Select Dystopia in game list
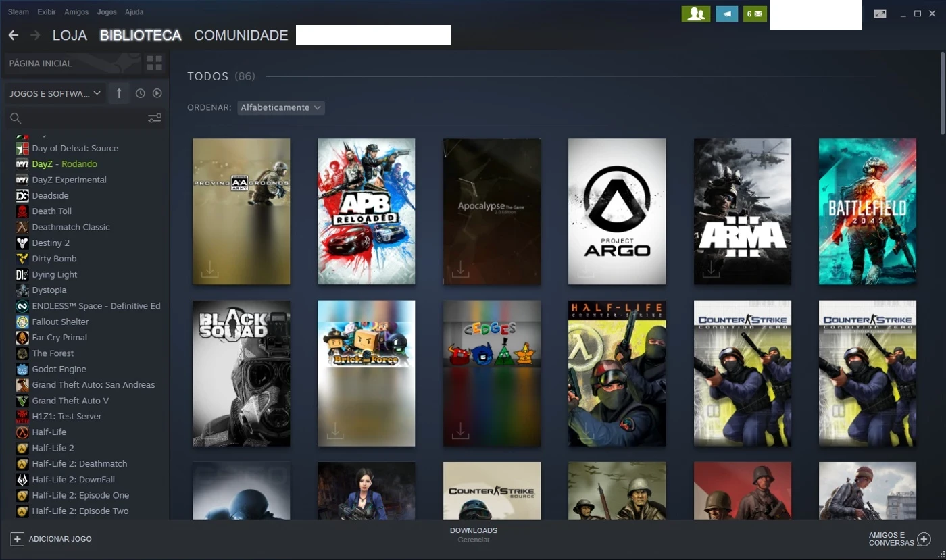The height and width of the screenshot is (560, 946). click(49, 290)
